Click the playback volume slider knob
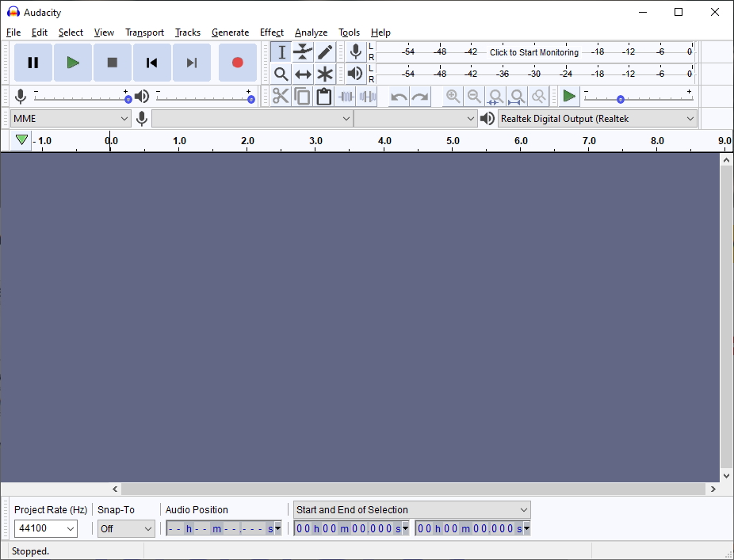This screenshot has height=560, width=734. click(251, 99)
